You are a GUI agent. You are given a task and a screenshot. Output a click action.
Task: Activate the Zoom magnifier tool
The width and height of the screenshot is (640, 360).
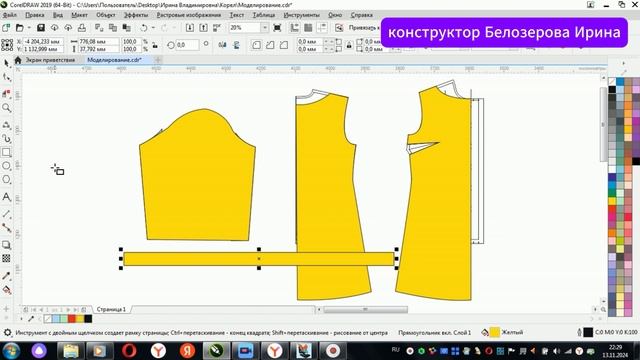tap(7, 108)
